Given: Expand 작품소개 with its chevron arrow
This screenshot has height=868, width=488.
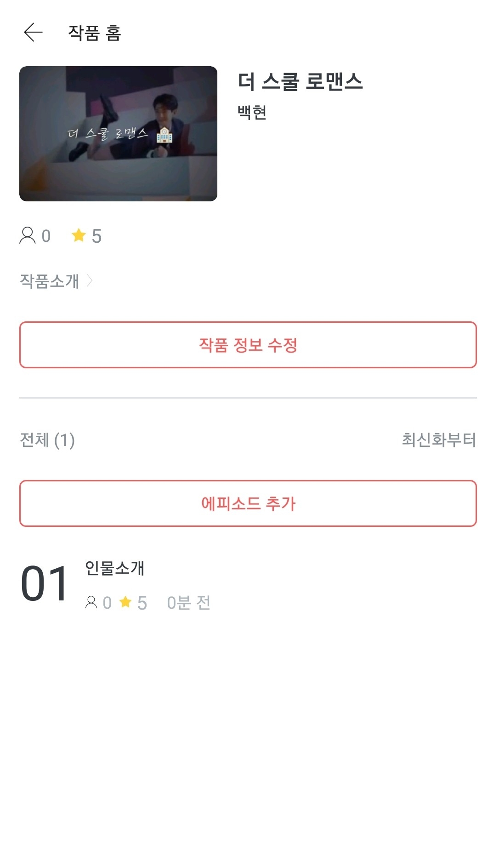Looking at the screenshot, I should coord(90,280).
